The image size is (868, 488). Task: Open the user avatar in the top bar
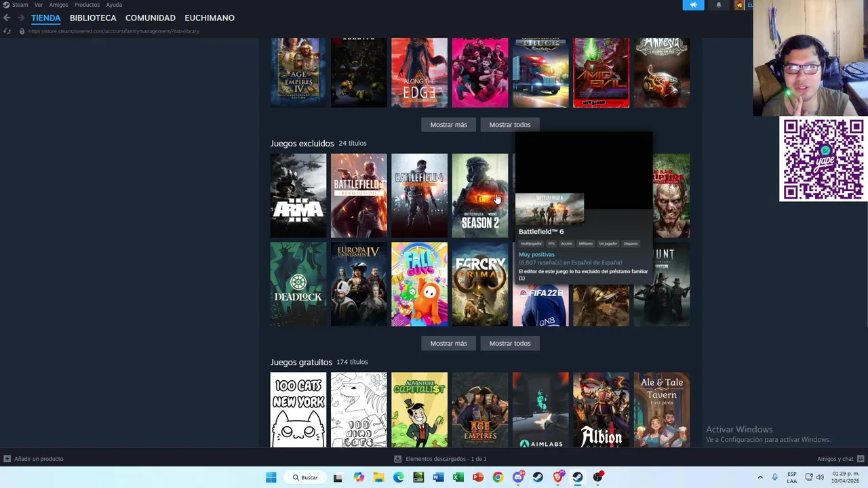pyautogui.click(x=739, y=5)
